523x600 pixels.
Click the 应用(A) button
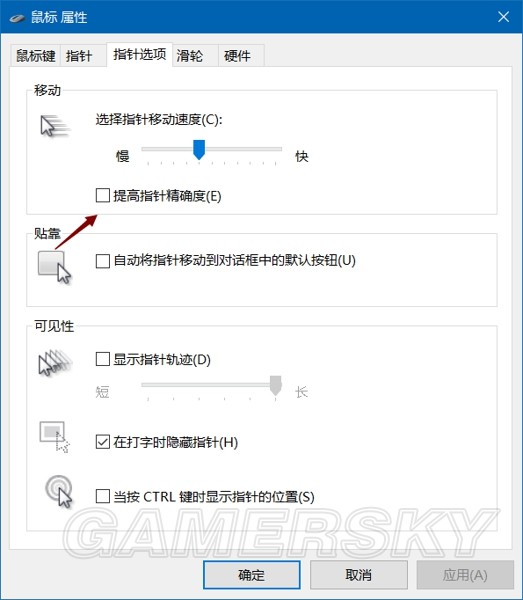click(x=465, y=575)
